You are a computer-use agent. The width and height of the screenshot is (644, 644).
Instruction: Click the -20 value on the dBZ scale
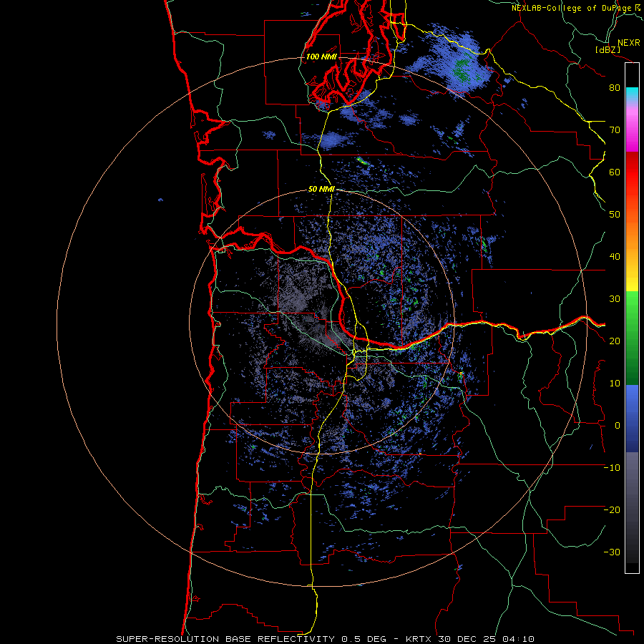point(612,509)
